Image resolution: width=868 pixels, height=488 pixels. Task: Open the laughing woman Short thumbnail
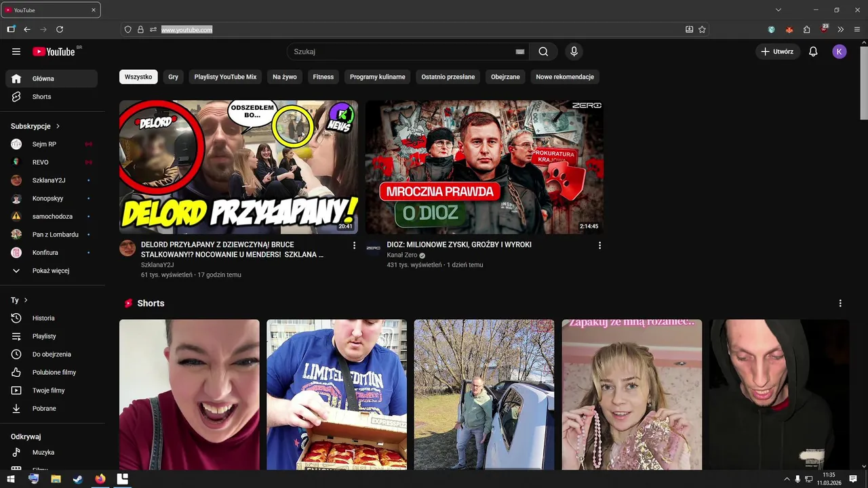tap(189, 394)
